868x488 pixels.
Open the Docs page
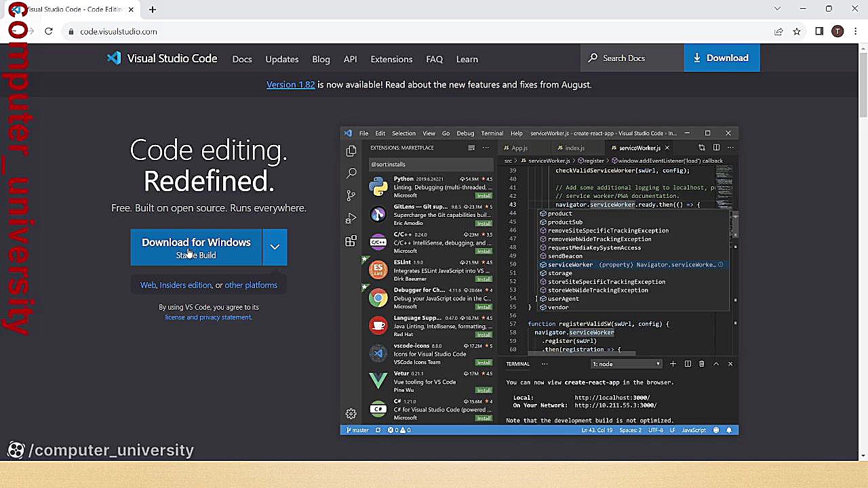click(242, 59)
